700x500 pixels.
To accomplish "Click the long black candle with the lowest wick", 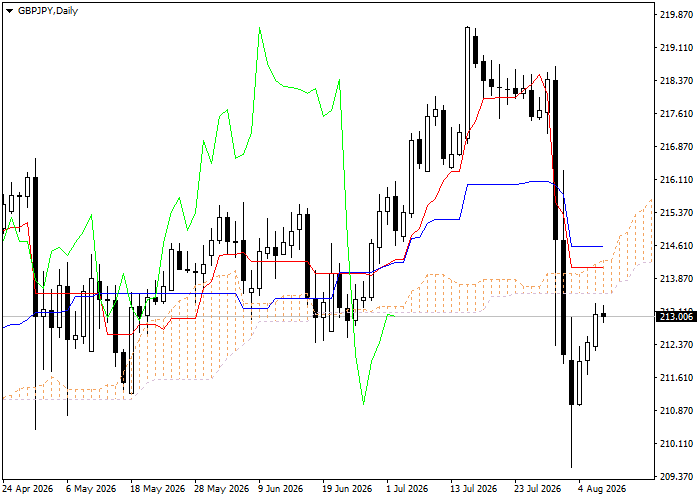I will point(571,393).
